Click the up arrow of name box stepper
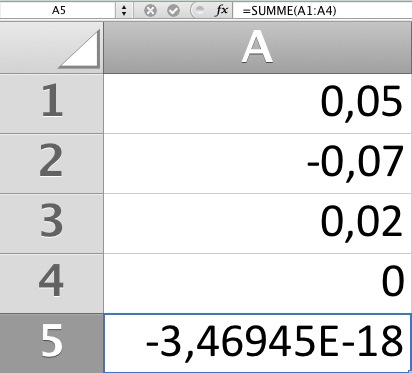 [x=124, y=7]
